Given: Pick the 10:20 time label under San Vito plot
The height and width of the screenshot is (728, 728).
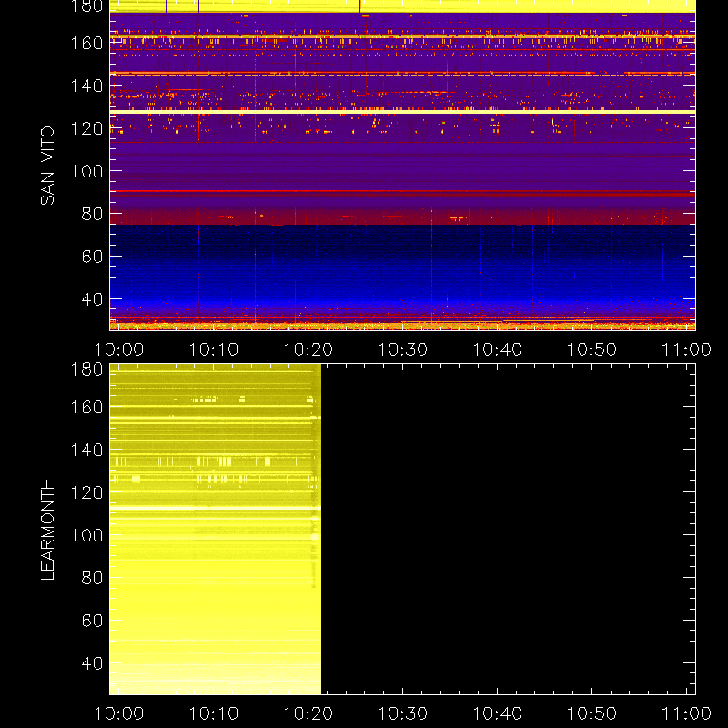Looking at the screenshot, I should tap(308, 349).
